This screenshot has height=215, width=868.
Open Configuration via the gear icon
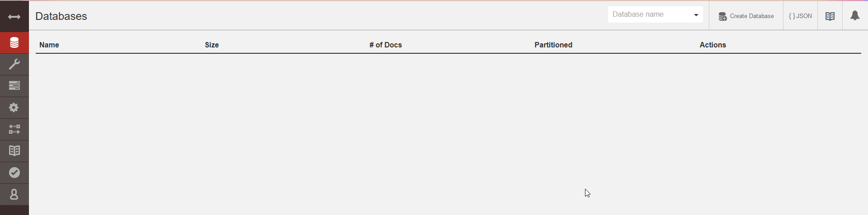tap(14, 107)
